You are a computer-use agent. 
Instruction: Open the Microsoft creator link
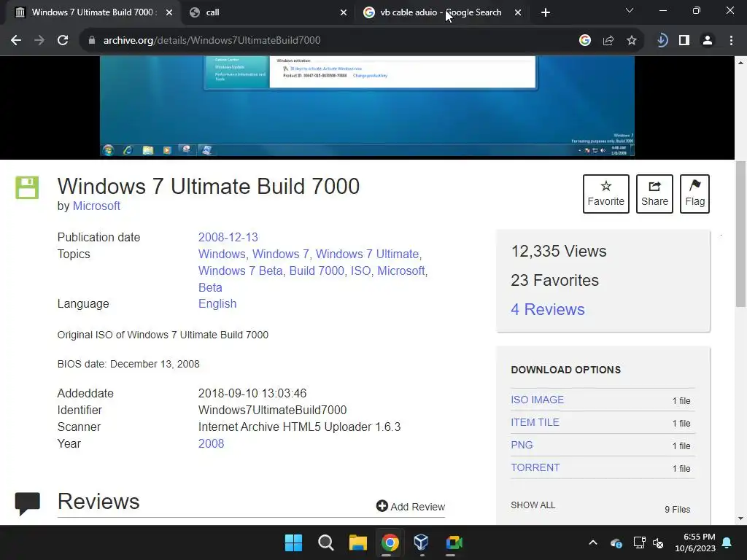pos(96,206)
